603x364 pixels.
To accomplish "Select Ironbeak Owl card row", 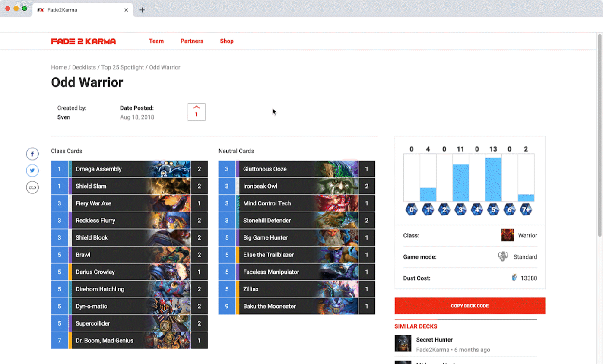I will point(297,186).
